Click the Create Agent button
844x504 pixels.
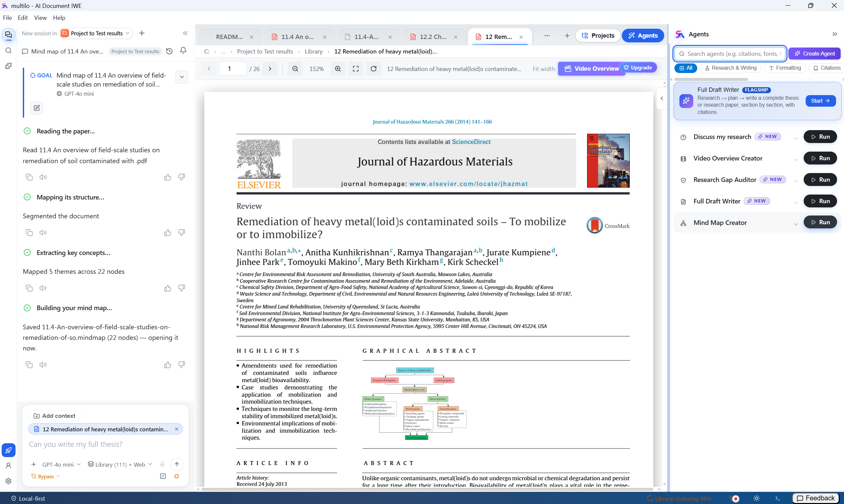815,54
